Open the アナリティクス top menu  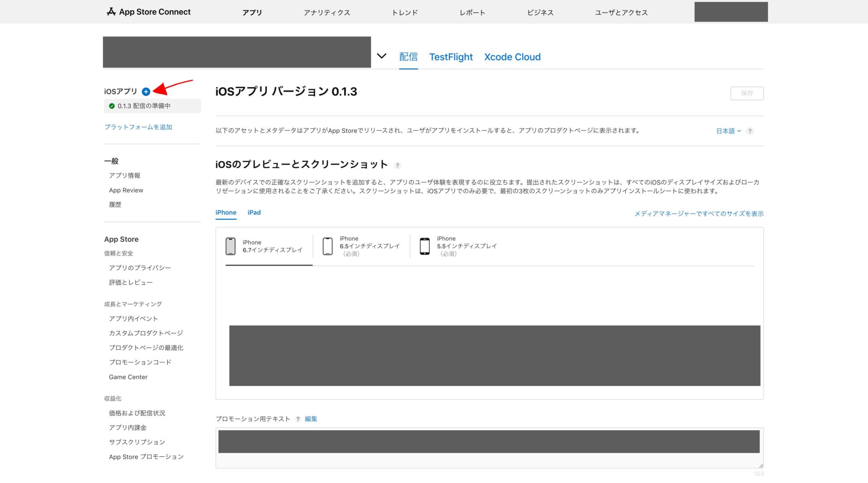click(x=327, y=12)
